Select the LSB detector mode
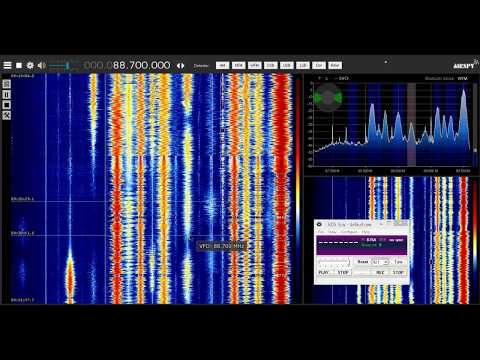Viewport: 480px width, 360px height. 303,65
